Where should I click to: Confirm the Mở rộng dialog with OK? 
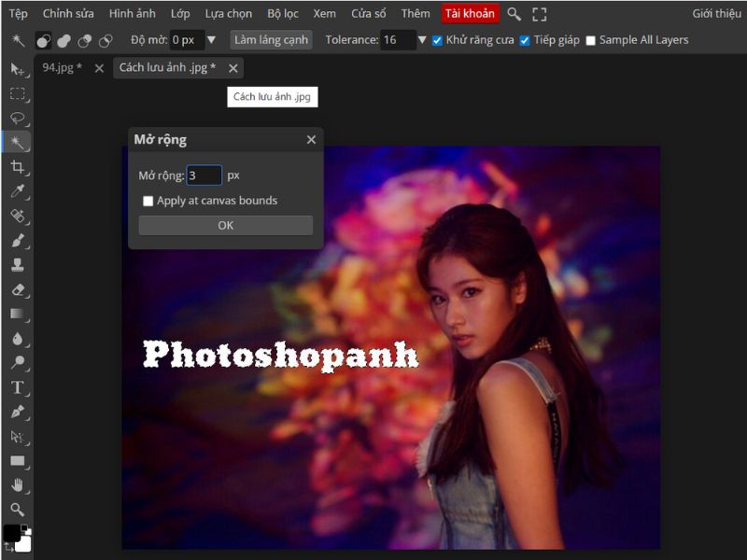click(226, 225)
